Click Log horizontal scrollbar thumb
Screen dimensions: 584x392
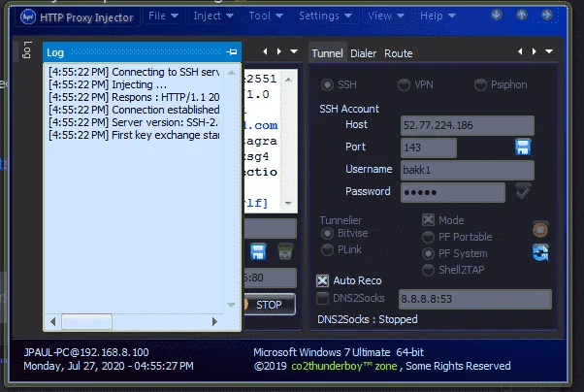pos(86,321)
